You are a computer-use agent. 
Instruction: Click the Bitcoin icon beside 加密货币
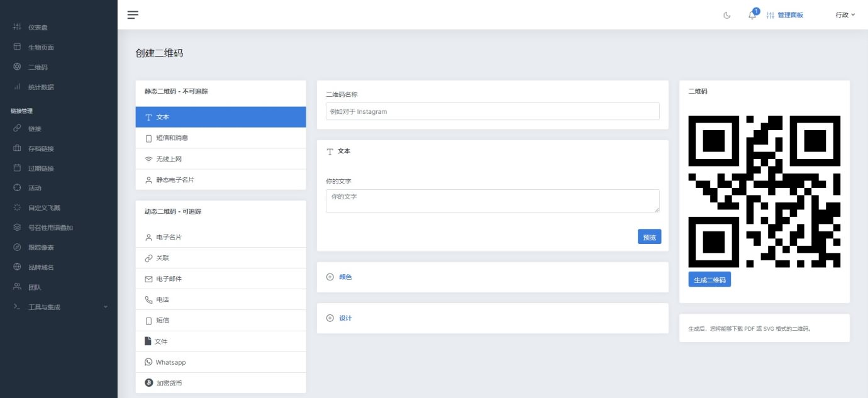149,383
